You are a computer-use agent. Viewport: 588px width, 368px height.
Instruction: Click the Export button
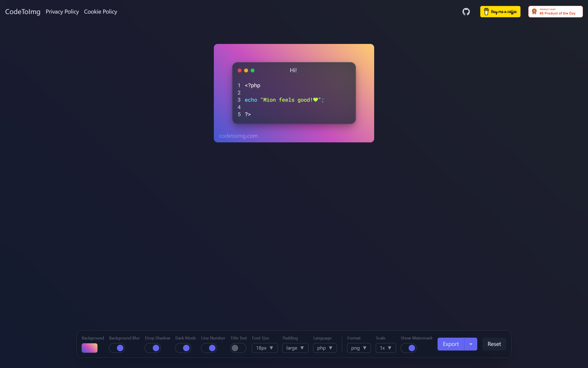pos(451,344)
